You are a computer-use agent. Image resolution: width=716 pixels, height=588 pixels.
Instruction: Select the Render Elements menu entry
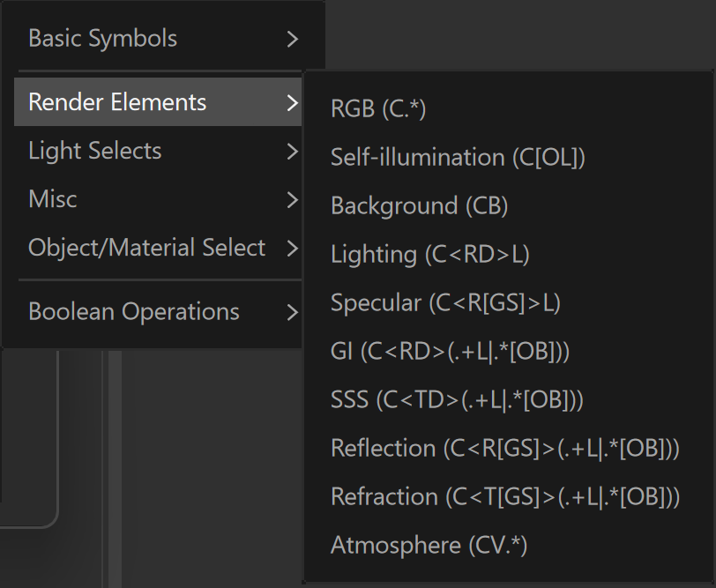[x=158, y=101]
